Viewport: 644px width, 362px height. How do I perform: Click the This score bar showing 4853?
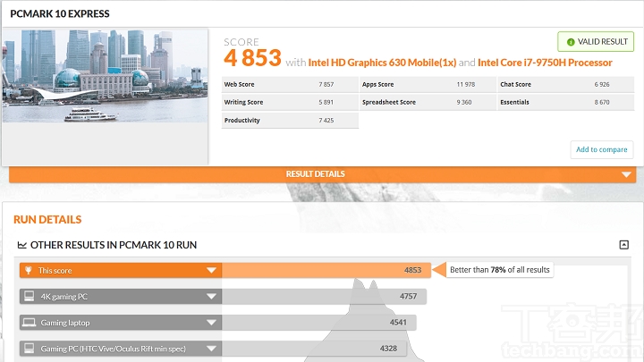(326, 270)
